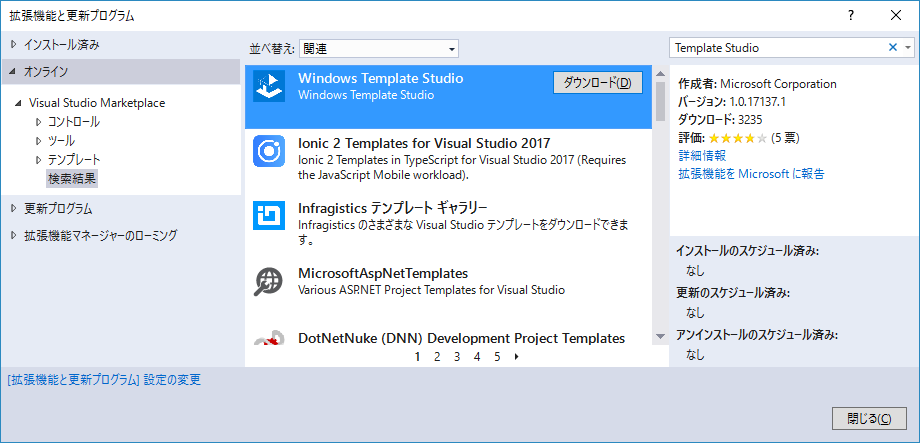Image resolution: width=920 pixels, height=443 pixels.
Task: Open the help question mark icon
Action: [x=851, y=16]
